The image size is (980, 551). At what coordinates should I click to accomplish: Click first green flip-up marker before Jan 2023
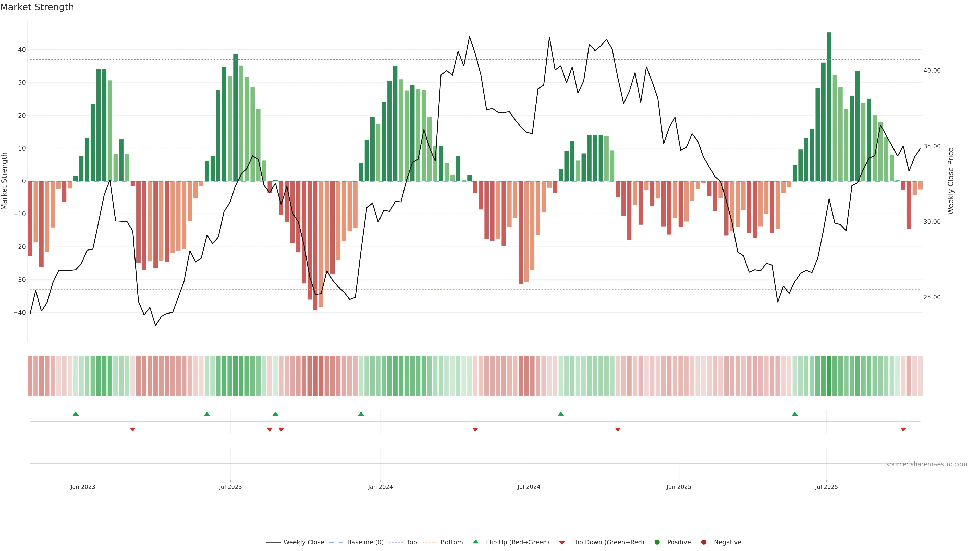coord(76,414)
